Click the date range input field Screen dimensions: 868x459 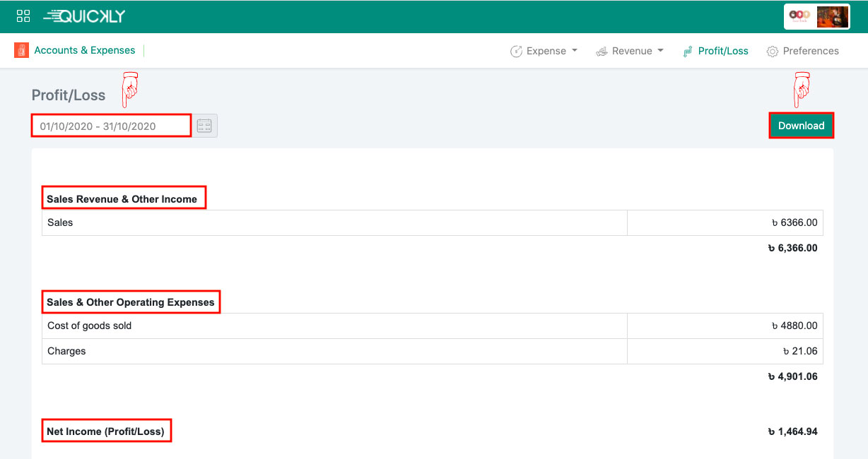point(111,126)
